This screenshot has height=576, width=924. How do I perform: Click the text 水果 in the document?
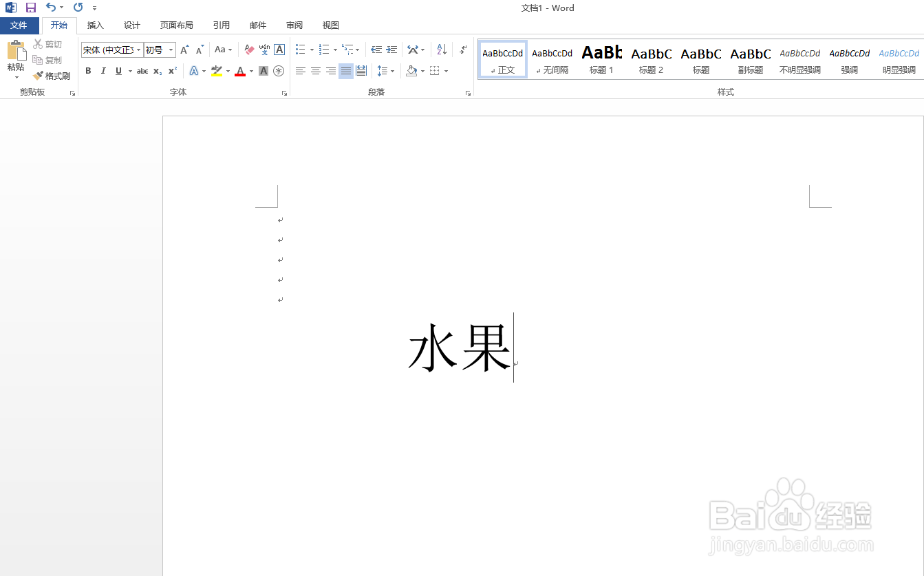click(x=459, y=348)
